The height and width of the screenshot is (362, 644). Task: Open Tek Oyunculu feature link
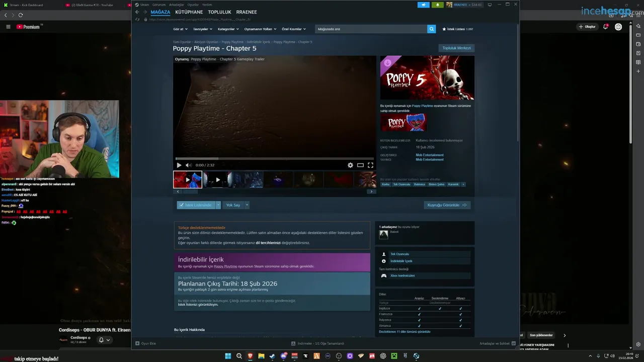point(399,254)
